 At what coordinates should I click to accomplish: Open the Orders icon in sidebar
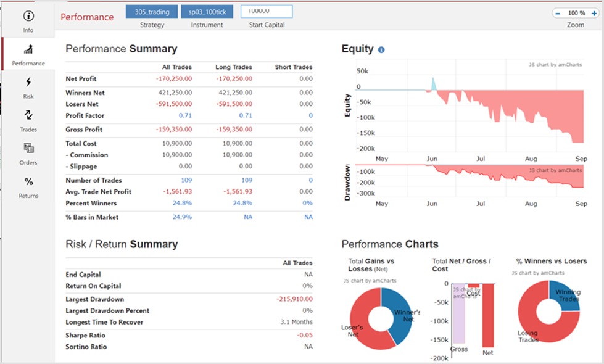(x=28, y=148)
